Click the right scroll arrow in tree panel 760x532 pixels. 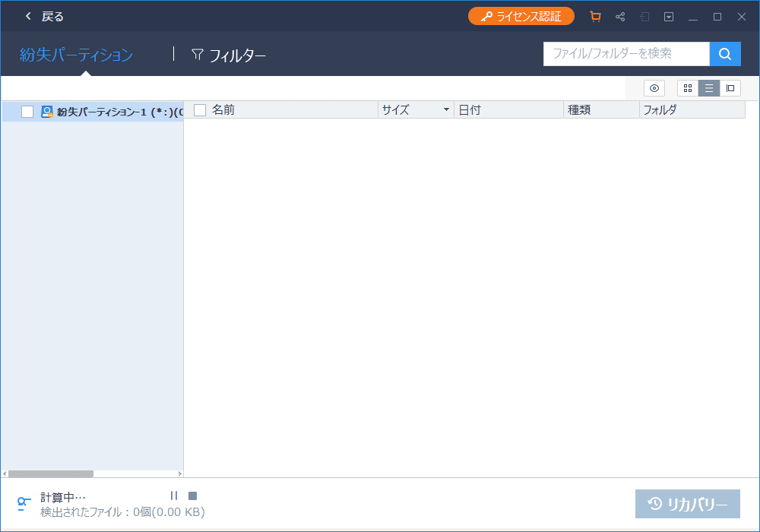point(180,473)
